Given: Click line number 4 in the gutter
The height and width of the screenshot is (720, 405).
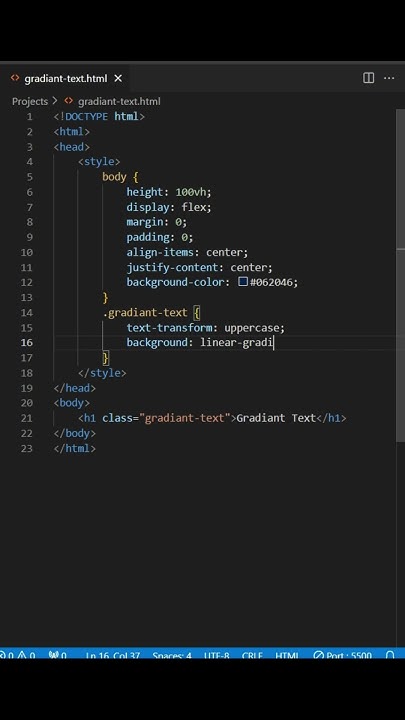Looking at the screenshot, I should pos(30,162).
